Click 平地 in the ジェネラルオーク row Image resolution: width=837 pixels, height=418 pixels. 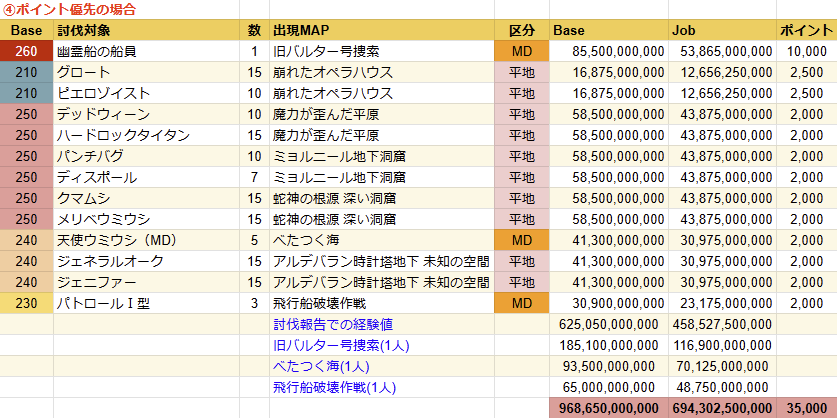click(x=522, y=261)
